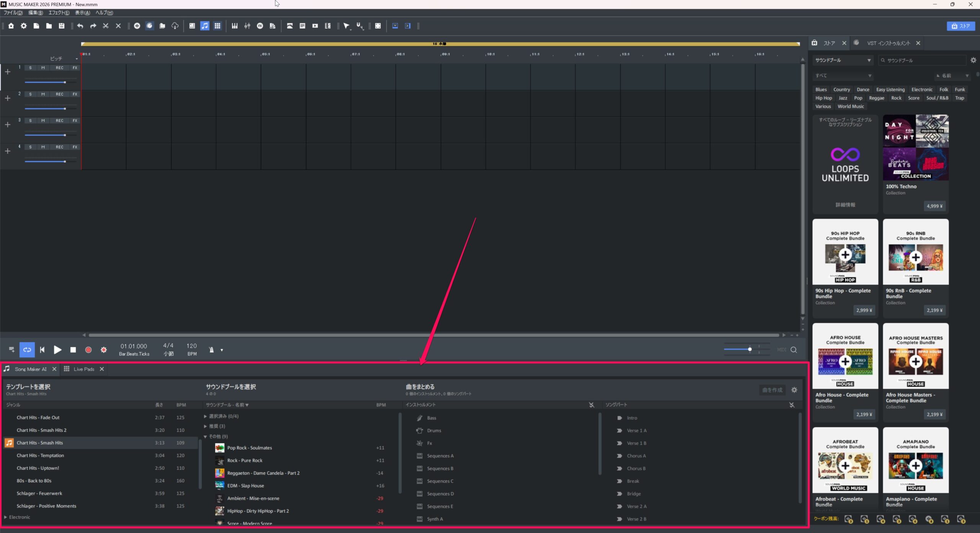Toggle the Chorus A song part
The width and height of the screenshot is (980, 533).
click(x=636, y=456)
